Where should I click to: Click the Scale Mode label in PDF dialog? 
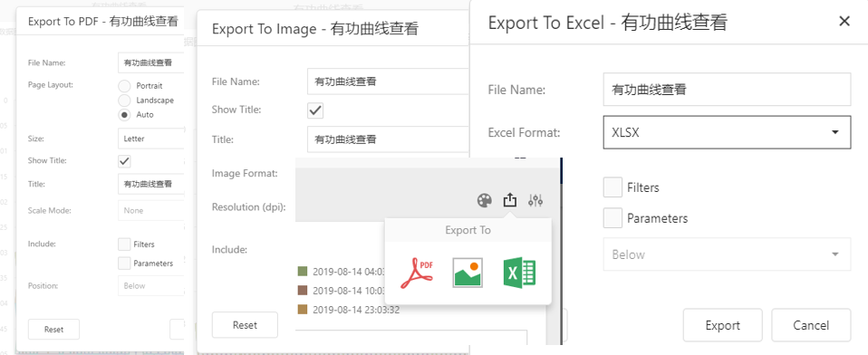50,211
